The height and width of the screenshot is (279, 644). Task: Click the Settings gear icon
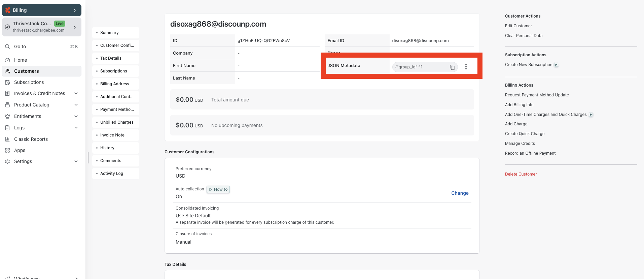pos(7,161)
